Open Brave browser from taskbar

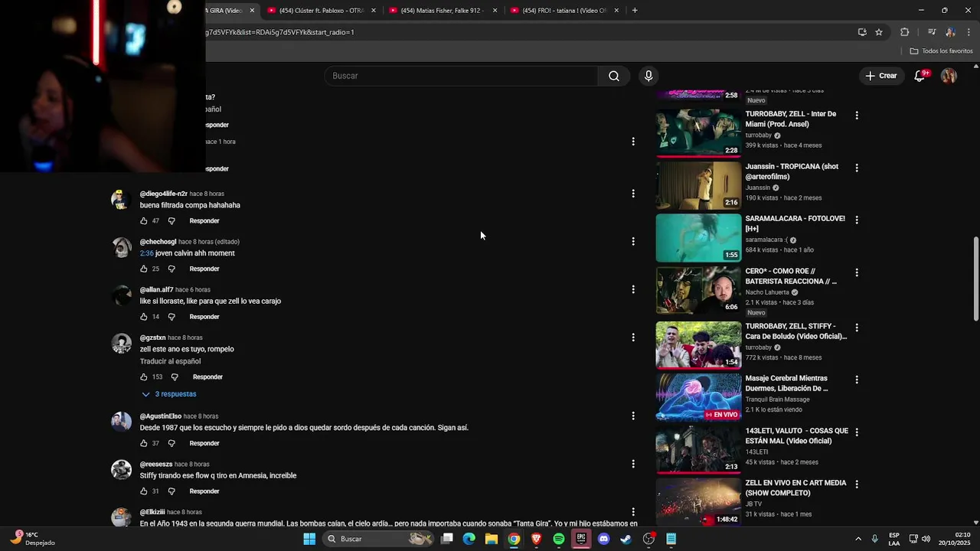[536, 539]
